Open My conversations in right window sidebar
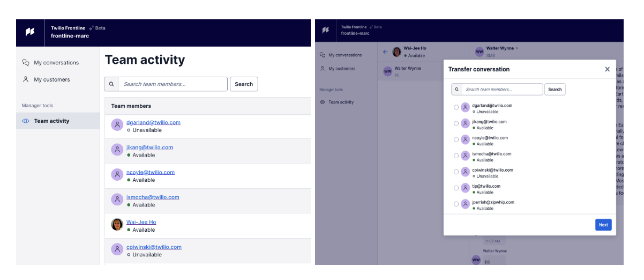The width and height of the screenshot is (644, 280). [x=341, y=55]
